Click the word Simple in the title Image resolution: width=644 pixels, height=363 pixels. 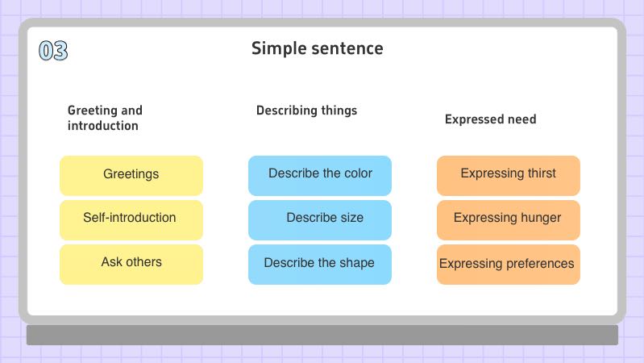click(x=274, y=48)
